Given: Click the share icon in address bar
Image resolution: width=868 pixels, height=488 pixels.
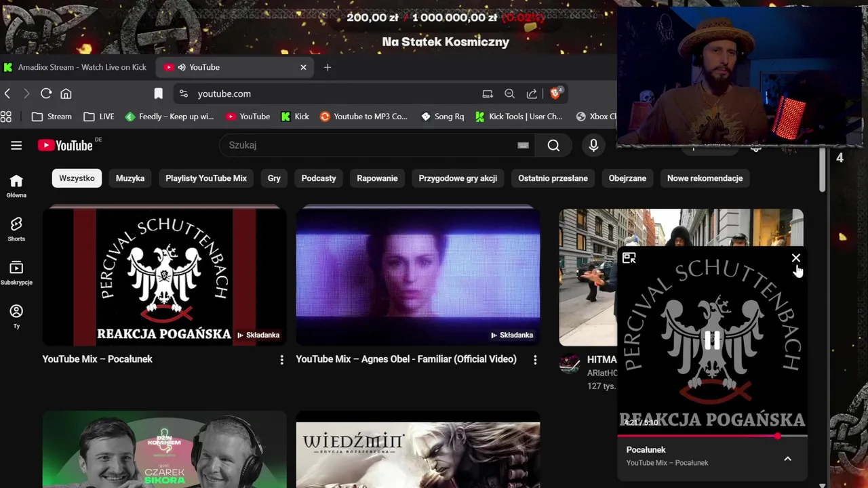Looking at the screenshot, I should [x=532, y=94].
